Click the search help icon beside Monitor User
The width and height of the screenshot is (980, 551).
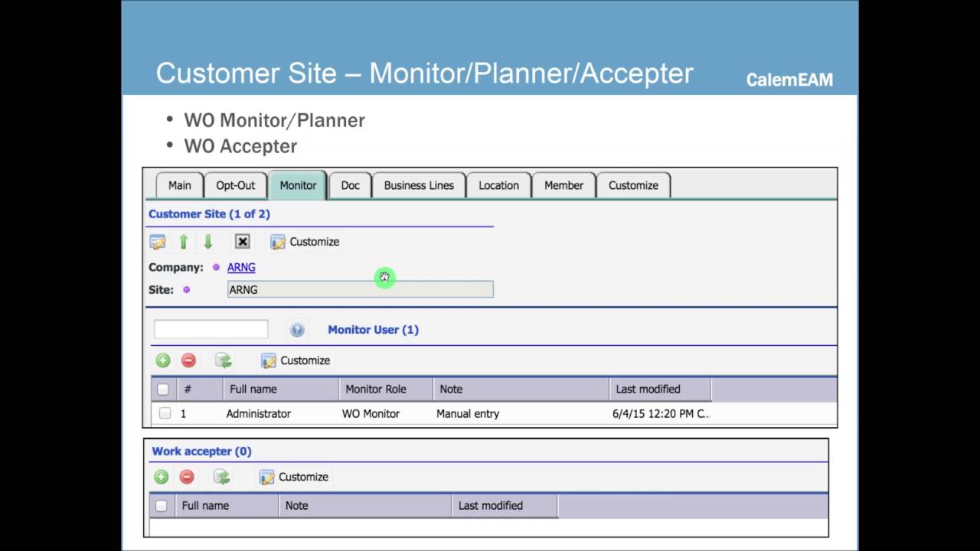click(297, 330)
